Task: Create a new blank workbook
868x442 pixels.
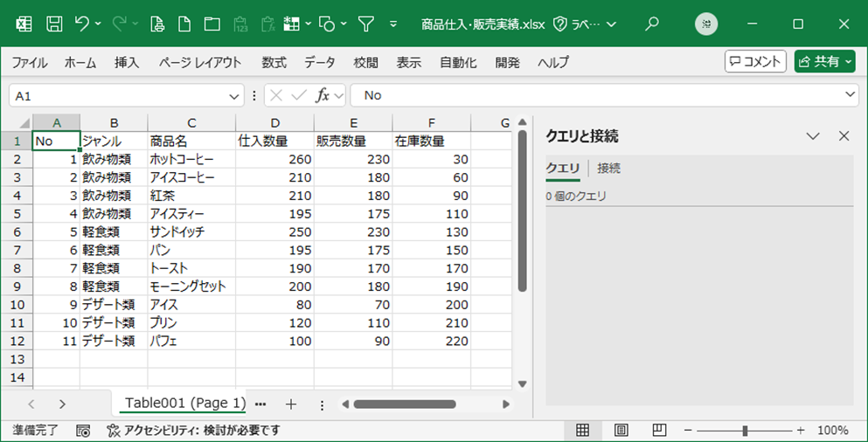Action: (x=184, y=24)
